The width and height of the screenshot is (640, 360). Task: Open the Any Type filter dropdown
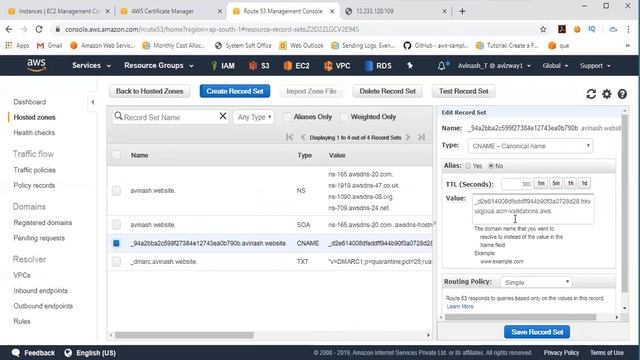point(253,117)
